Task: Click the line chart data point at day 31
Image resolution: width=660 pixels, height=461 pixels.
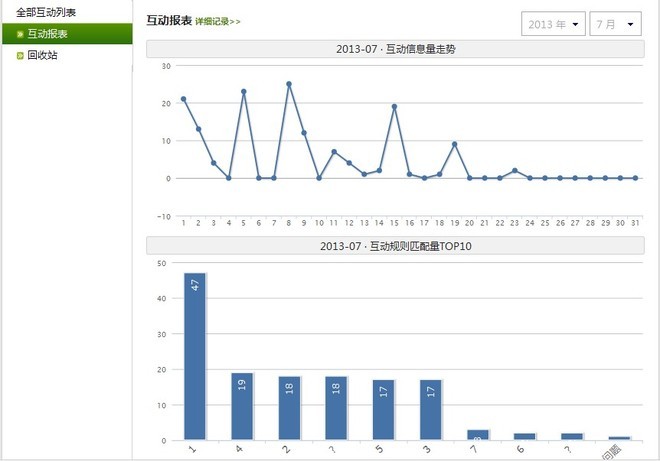Action: pyautogui.click(x=636, y=178)
